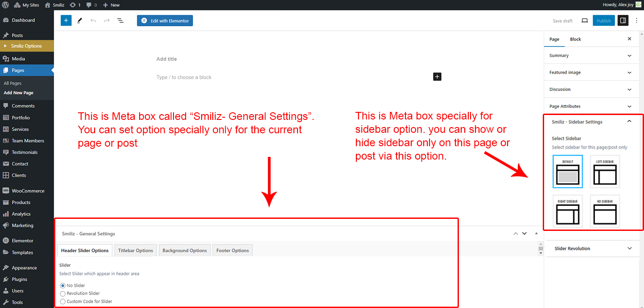Switch to the Titlebar Options tab
The height and width of the screenshot is (308, 644).
(136, 251)
